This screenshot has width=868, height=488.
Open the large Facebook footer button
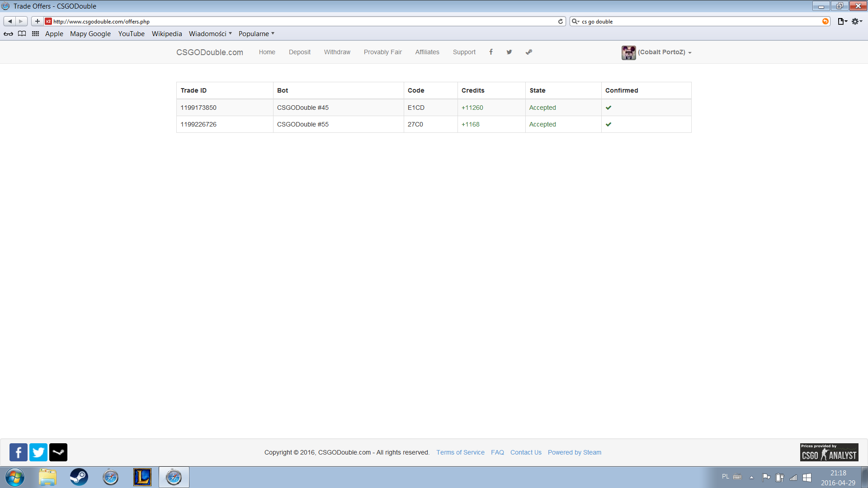click(x=19, y=452)
